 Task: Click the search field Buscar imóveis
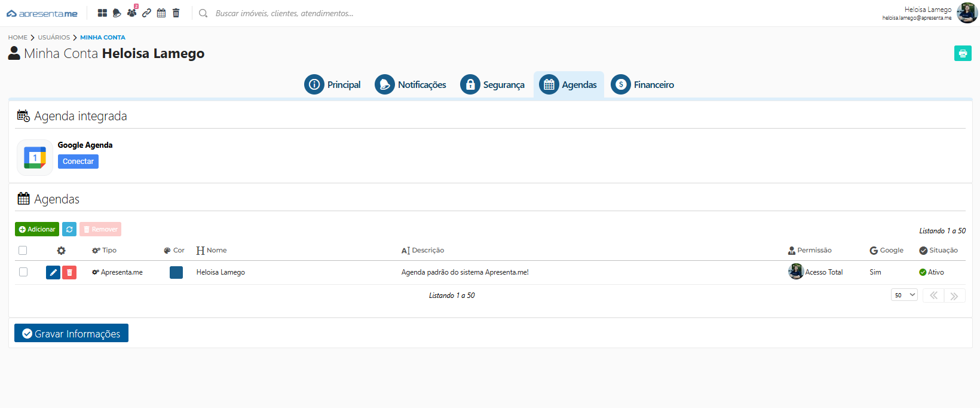pos(284,13)
